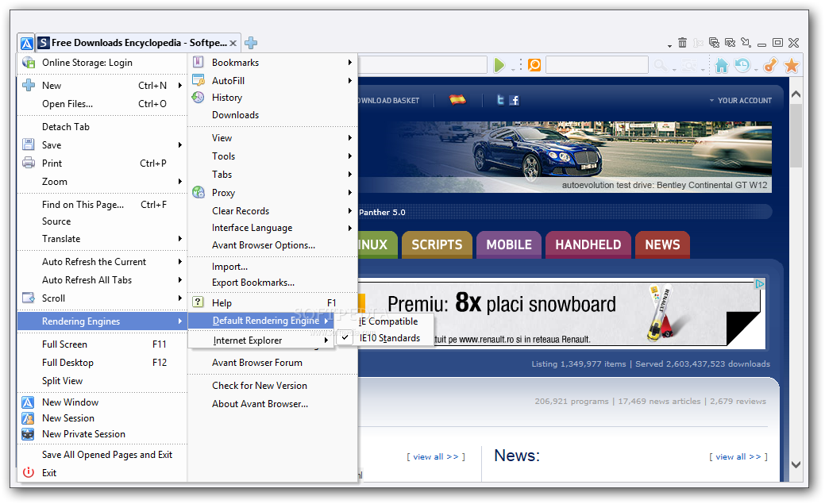Click the New Session icon

[28, 418]
